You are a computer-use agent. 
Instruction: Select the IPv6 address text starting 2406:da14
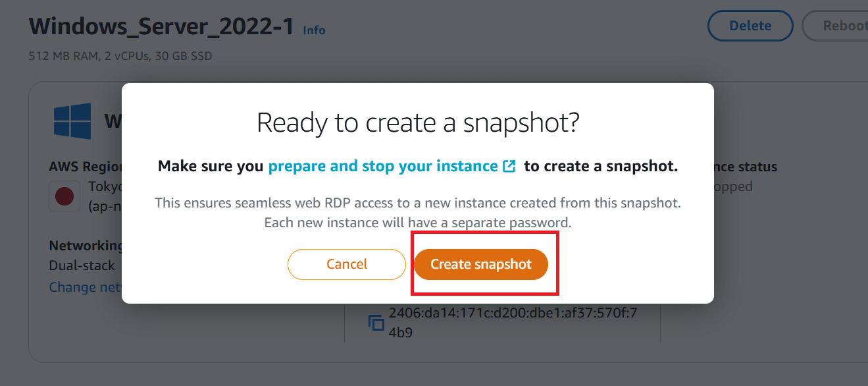pyautogui.click(x=513, y=323)
